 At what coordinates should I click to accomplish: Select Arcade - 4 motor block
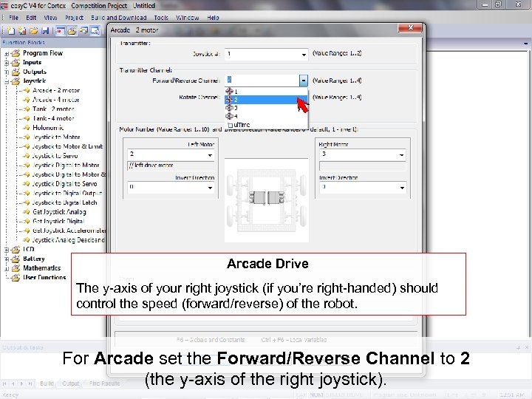click(x=56, y=100)
